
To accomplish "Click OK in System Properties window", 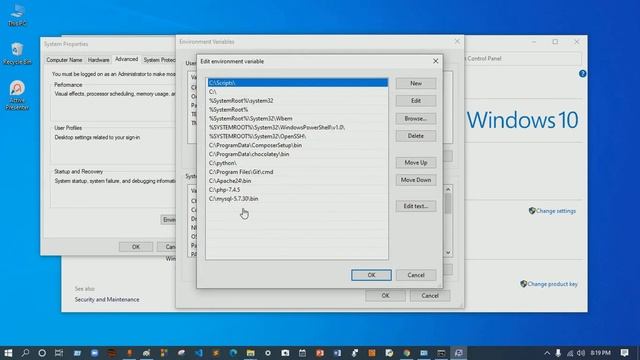I will pyautogui.click(x=136, y=247).
